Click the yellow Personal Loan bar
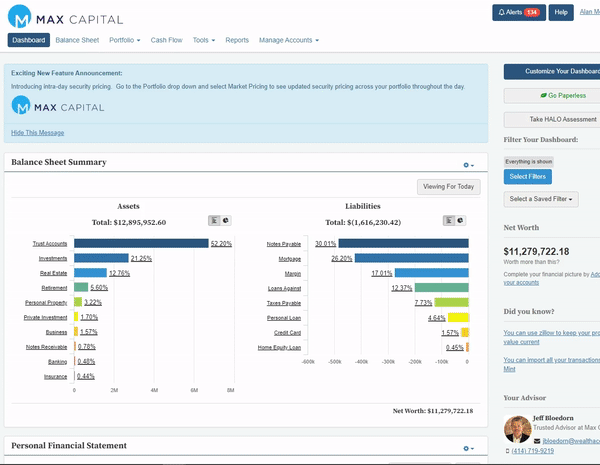The width and height of the screenshot is (600, 465). 458,317
